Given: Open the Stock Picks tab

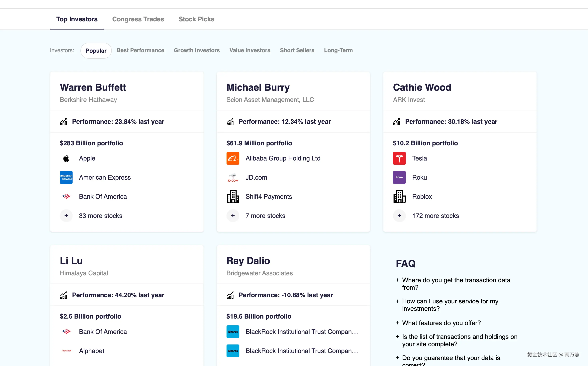Looking at the screenshot, I should coord(196,19).
